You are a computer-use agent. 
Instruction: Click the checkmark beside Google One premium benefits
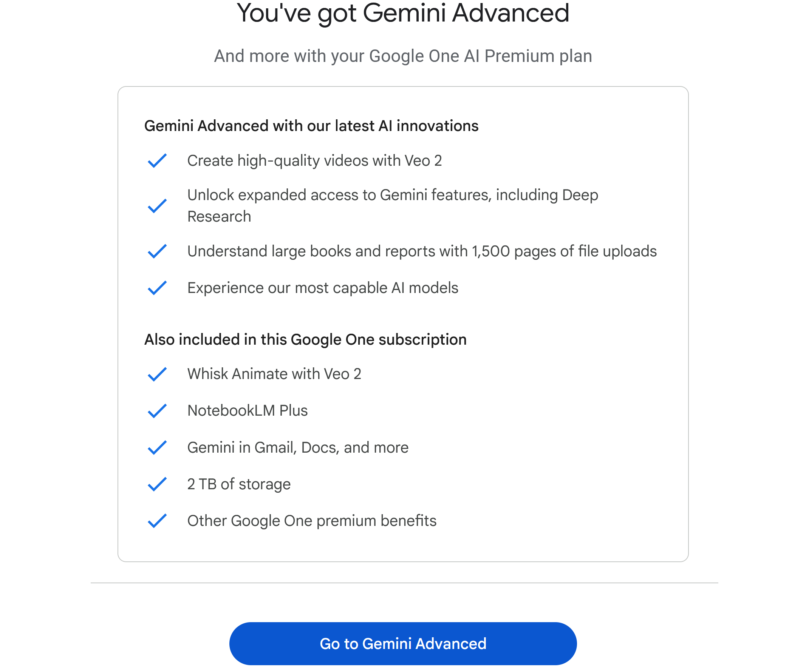(x=157, y=522)
